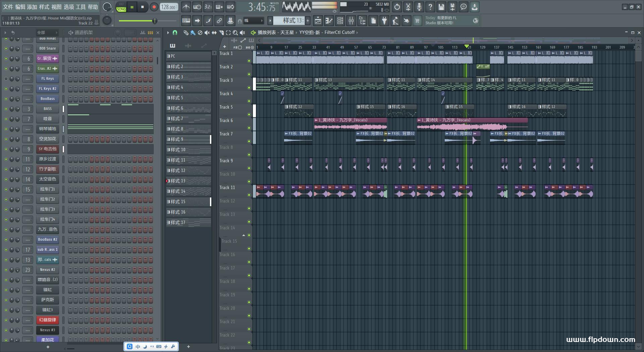Screen dimensions: 644x352
Task: Toggle first step of 808 Snare row
Action: [70, 49]
